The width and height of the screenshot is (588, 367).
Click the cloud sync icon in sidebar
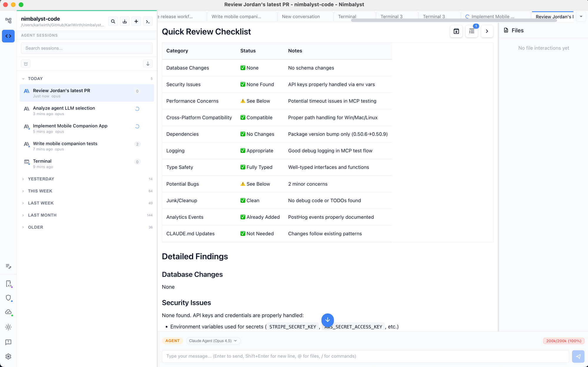[x=8, y=312]
